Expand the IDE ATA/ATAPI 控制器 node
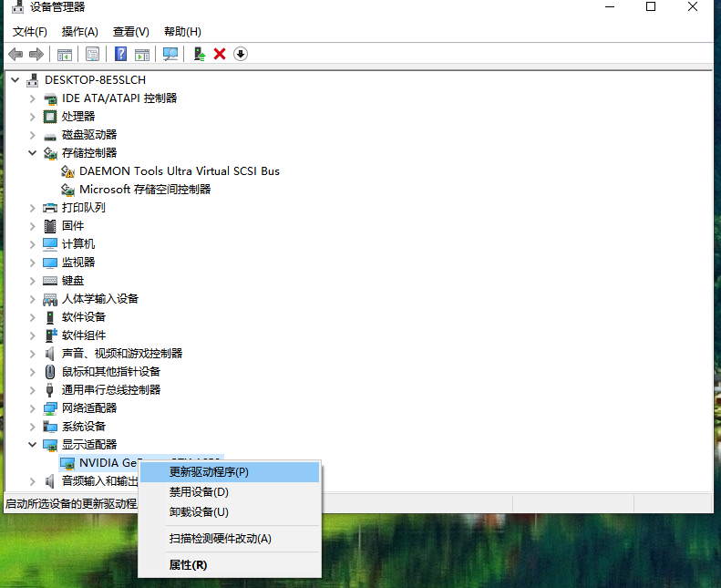Image resolution: width=721 pixels, height=588 pixels. click(x=32, y=98)
